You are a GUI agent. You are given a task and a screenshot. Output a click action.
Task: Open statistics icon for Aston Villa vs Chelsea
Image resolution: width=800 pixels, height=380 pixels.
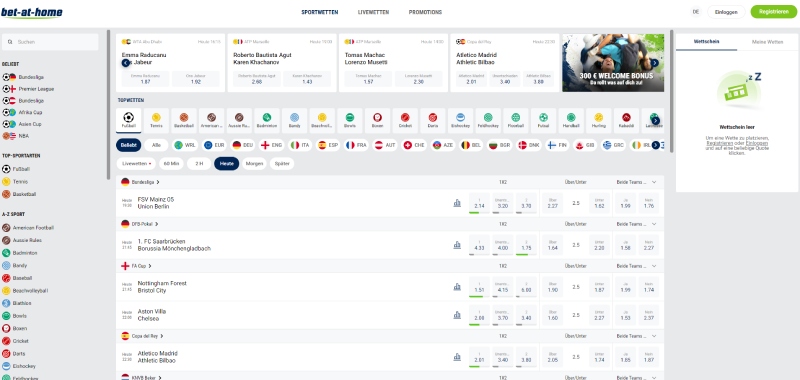click(x=457, y=315)
